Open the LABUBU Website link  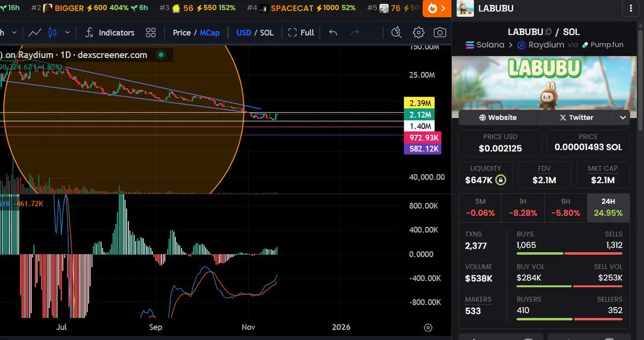point(498,117)
